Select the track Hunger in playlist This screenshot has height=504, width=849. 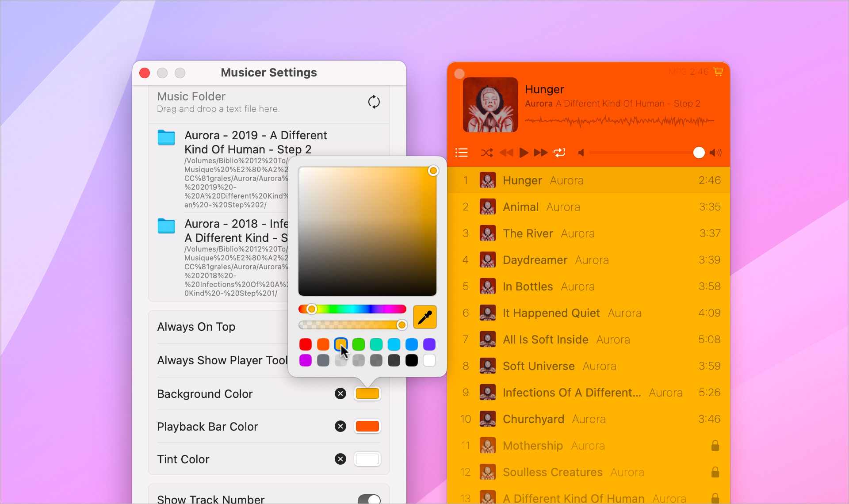click(589, 180)
